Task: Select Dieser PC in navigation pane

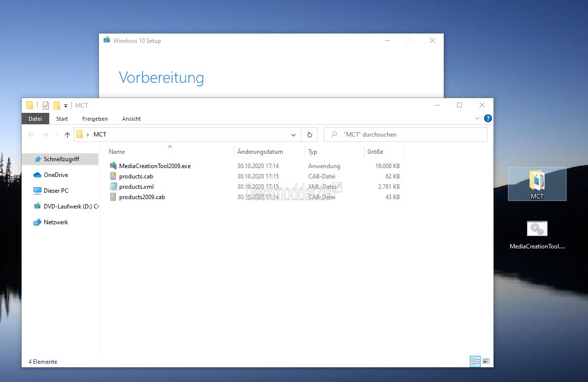Action: coord(56,191)
